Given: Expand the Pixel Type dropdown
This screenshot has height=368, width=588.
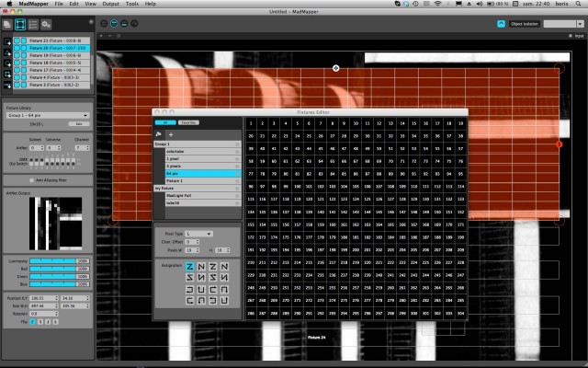Looking at the screenshot, I should pos(204,235).
